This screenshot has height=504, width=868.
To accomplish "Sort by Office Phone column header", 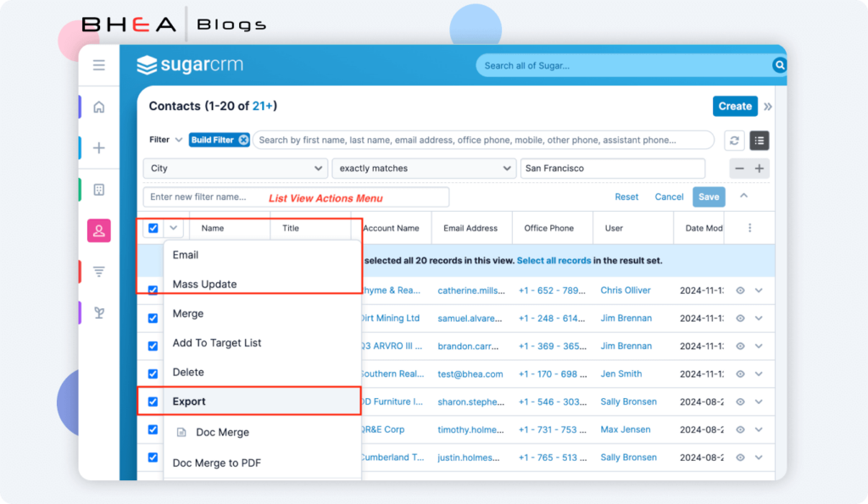I will click(548, 228).
